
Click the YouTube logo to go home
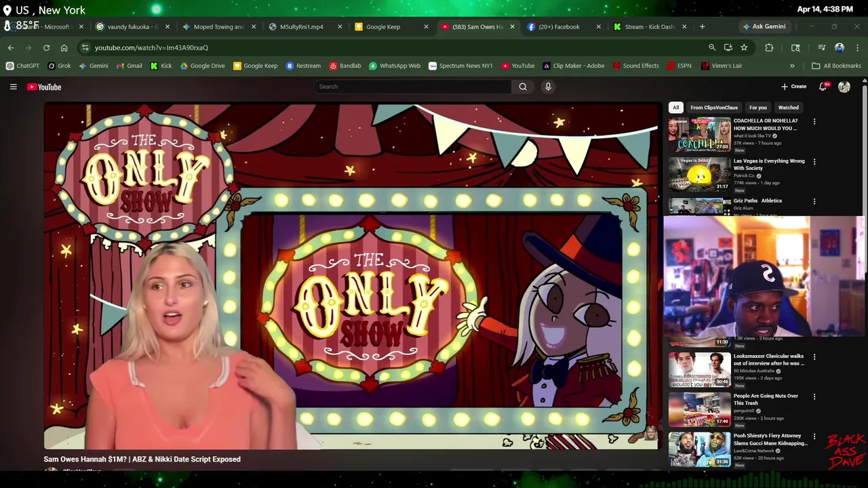coord(44,87)
